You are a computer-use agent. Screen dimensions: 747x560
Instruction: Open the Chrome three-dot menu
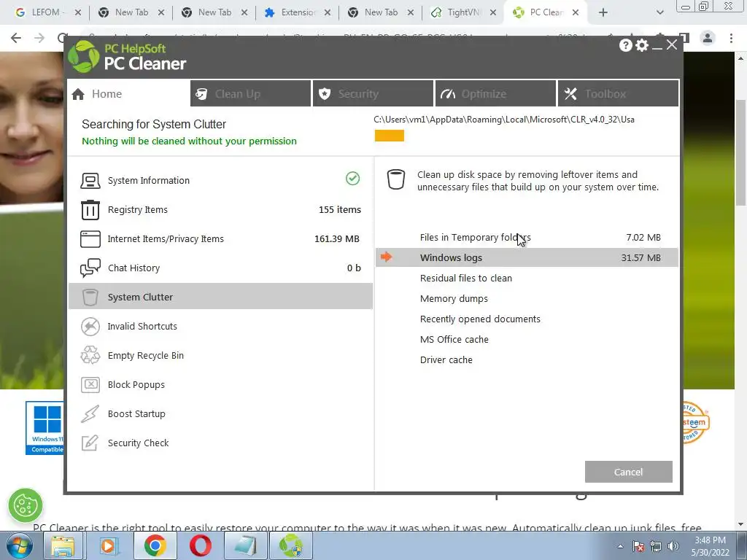[x=731, y=38]
